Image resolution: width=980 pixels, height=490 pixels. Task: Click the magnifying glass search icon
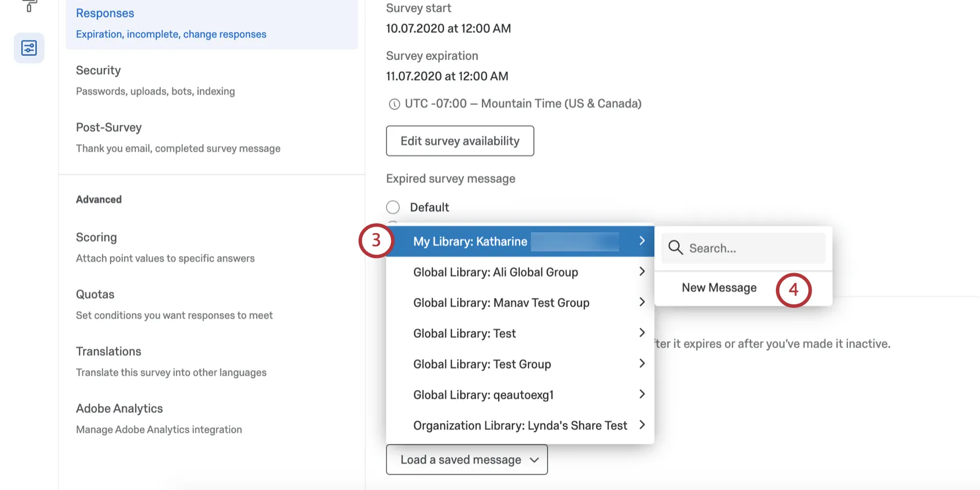pos(675,248)
